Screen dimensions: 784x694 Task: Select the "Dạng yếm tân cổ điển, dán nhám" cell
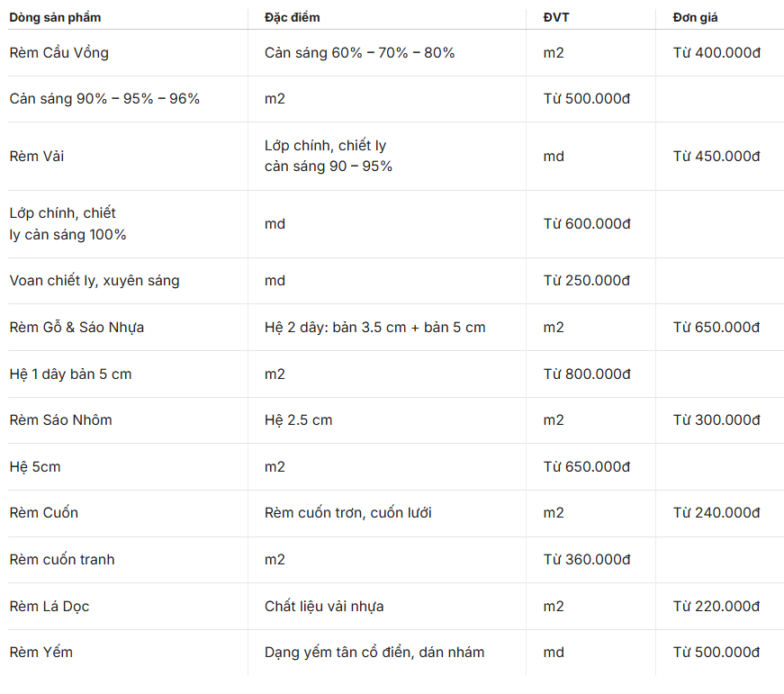coord(374,653)
